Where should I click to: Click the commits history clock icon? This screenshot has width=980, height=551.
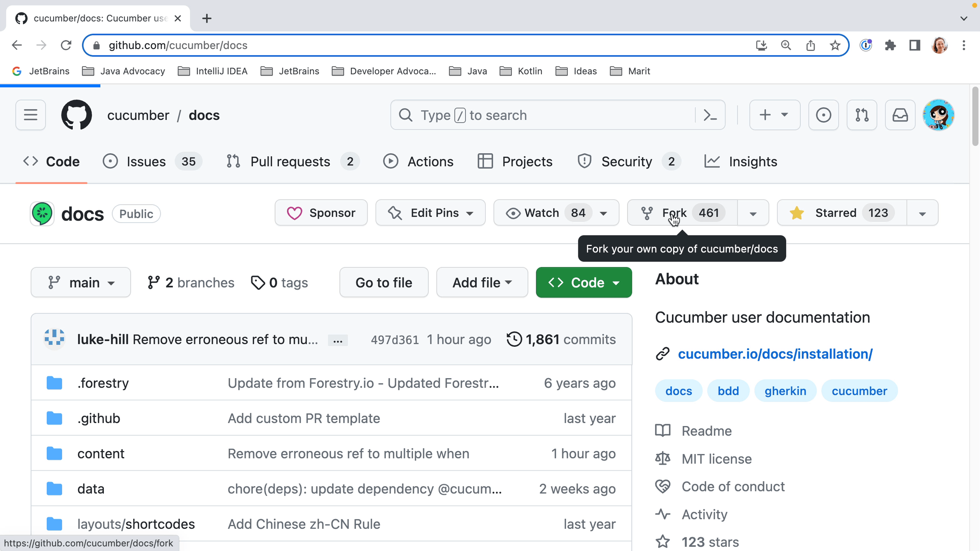(514, 339)
